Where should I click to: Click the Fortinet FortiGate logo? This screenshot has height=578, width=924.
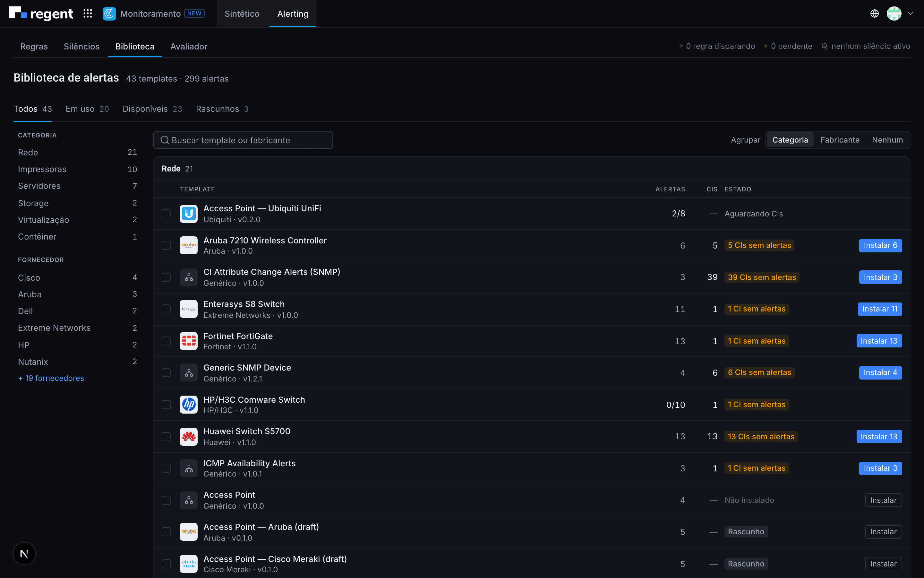click(x=189, y=341)
